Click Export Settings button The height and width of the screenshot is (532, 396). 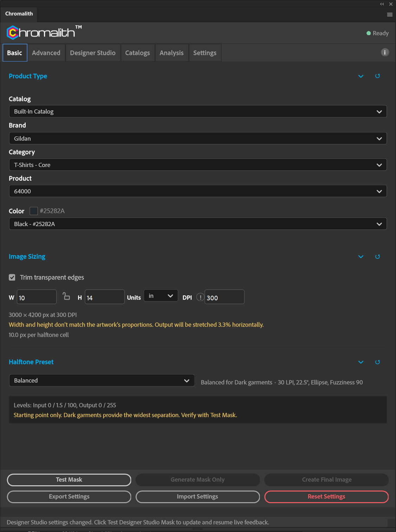(x=69, y=496)
